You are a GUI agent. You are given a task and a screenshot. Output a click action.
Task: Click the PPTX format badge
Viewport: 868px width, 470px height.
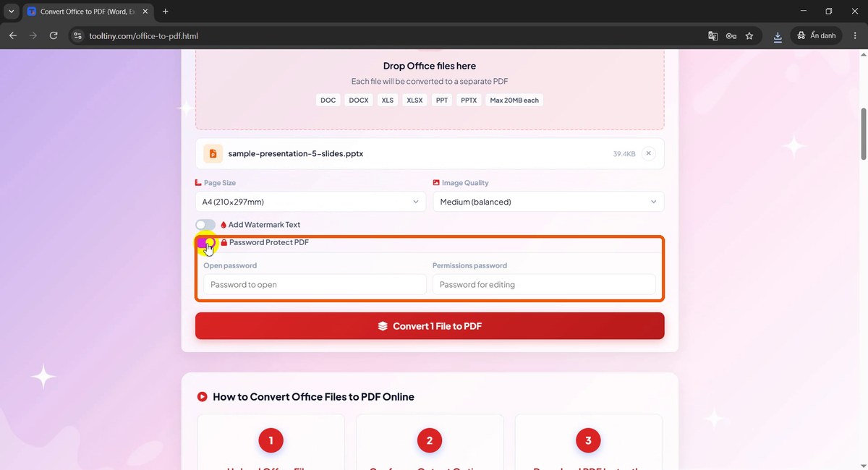click(469, 101)
